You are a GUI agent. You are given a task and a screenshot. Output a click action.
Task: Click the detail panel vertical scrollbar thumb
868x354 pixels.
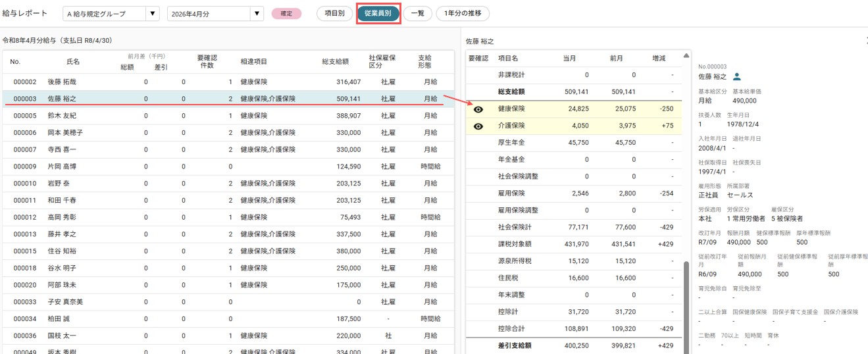point(687,306)
